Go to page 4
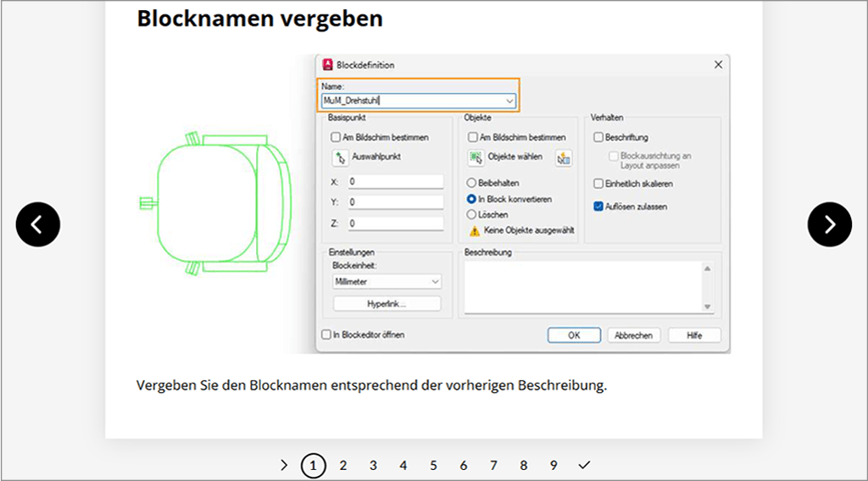 [403, 466]
